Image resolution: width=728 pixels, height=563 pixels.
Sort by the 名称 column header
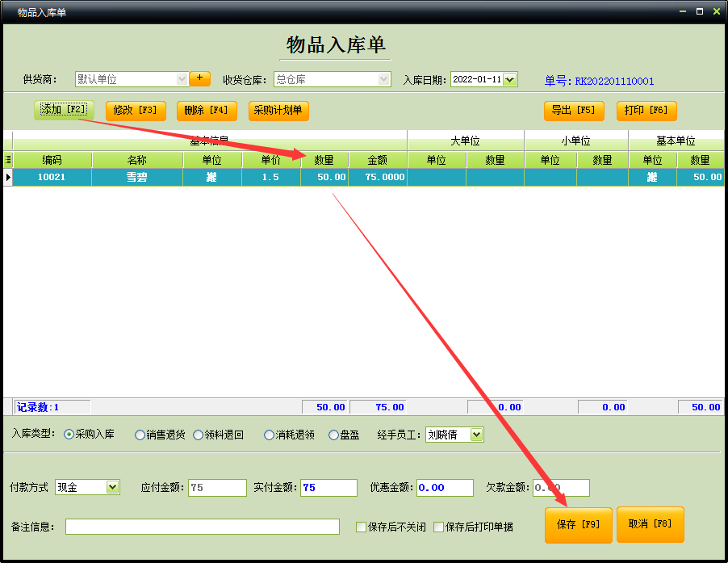point(137,160)
